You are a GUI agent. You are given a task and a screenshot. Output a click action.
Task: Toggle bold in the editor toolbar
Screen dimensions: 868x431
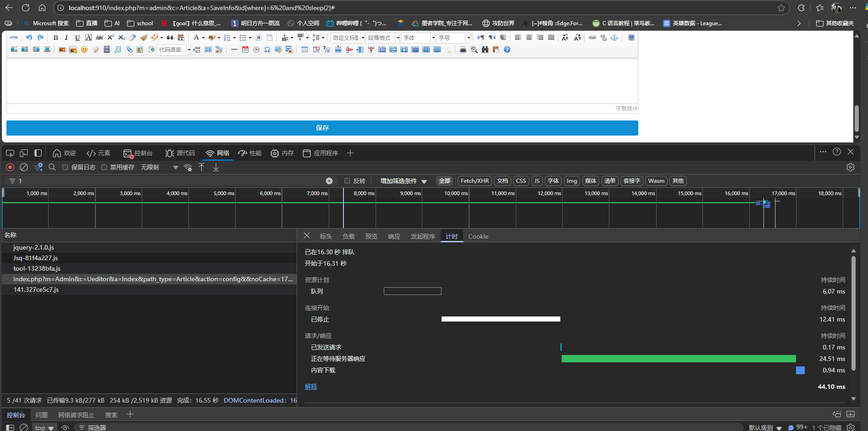pyautogui.click(x=55, y=38)
